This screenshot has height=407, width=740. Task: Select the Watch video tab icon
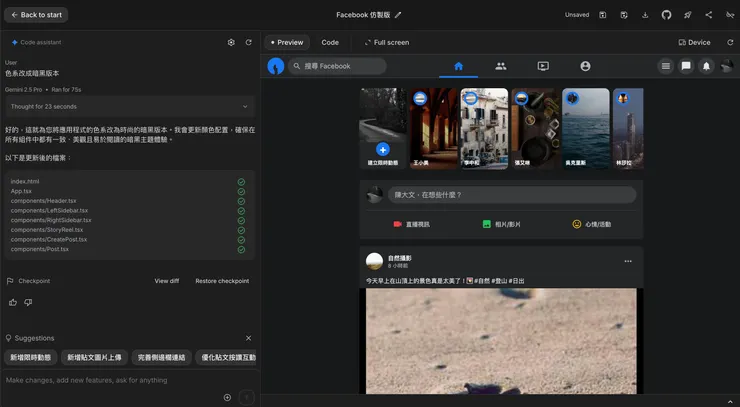coord(543,67)
